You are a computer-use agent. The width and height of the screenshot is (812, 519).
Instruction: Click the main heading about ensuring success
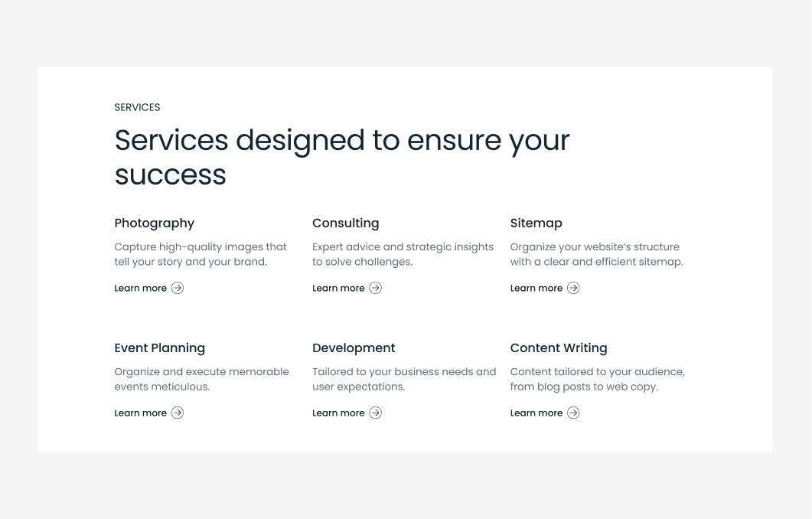[342, 157]
